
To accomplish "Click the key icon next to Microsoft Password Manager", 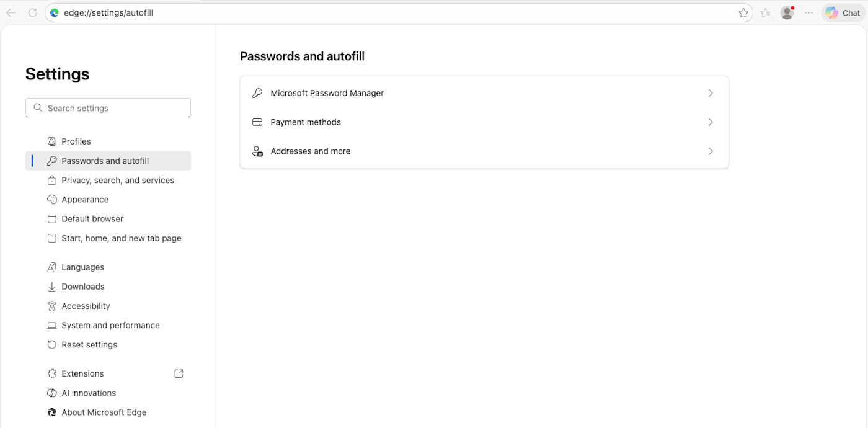I will 257,92.
